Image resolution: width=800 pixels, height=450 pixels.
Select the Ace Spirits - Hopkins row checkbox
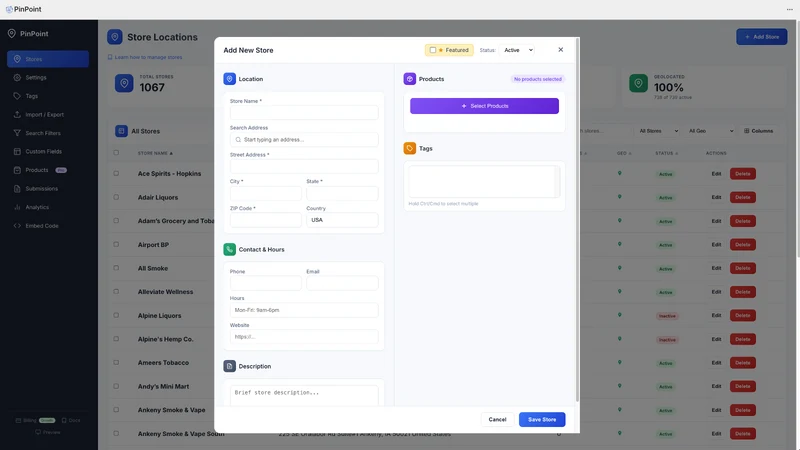tap(116, 173)
